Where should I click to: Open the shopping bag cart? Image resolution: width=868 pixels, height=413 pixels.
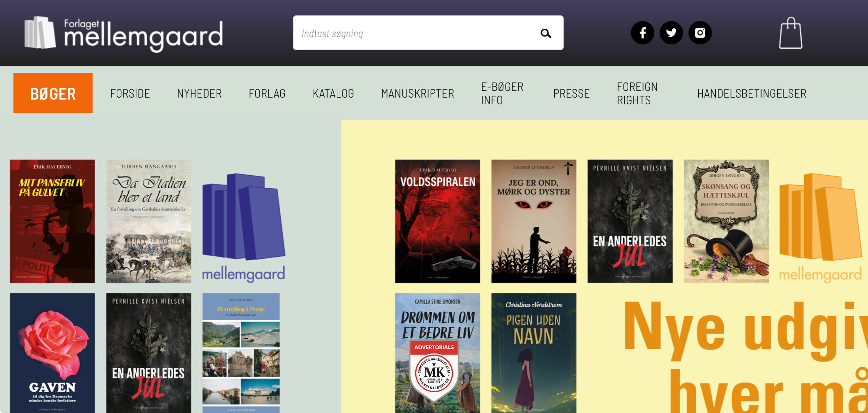pyautogui.click(x=790, y=33)
